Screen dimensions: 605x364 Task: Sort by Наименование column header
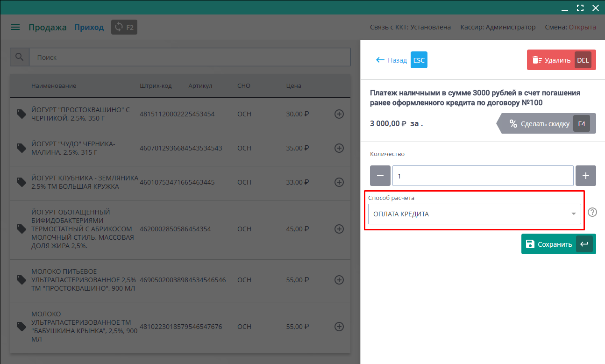click(x=54, y=86)
